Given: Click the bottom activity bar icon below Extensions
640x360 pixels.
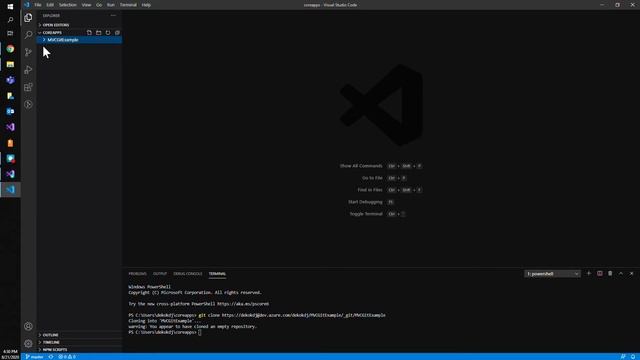Looking at the screenshot, I should [28, 104].
